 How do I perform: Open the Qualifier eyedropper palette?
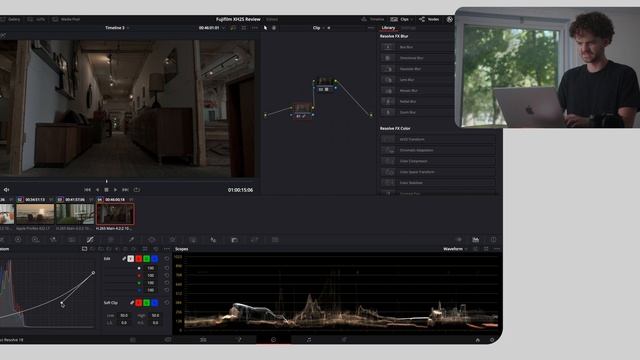(131, 240)
